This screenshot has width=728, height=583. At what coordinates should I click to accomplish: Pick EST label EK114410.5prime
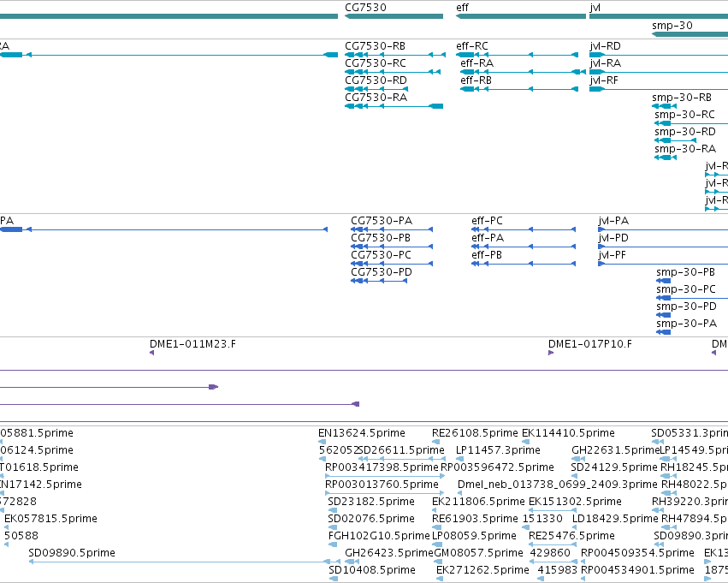click(568, 433)
